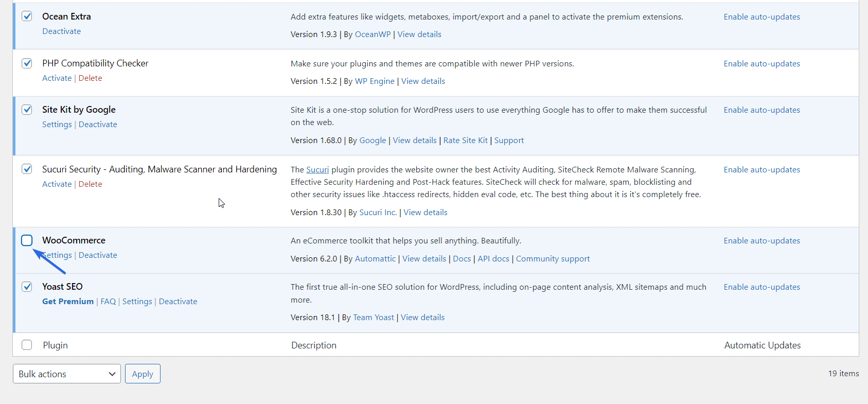Open the WP Engine author link
This screenshot has width=868, height=404.
click(375, 81)
